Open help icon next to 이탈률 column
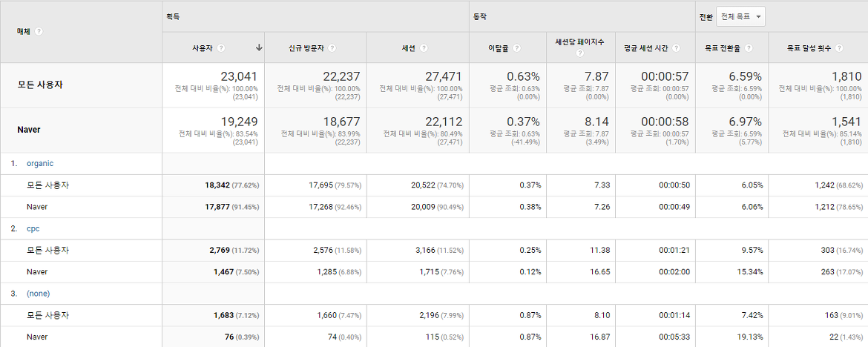The image size is (868, 347). point(516,48)
